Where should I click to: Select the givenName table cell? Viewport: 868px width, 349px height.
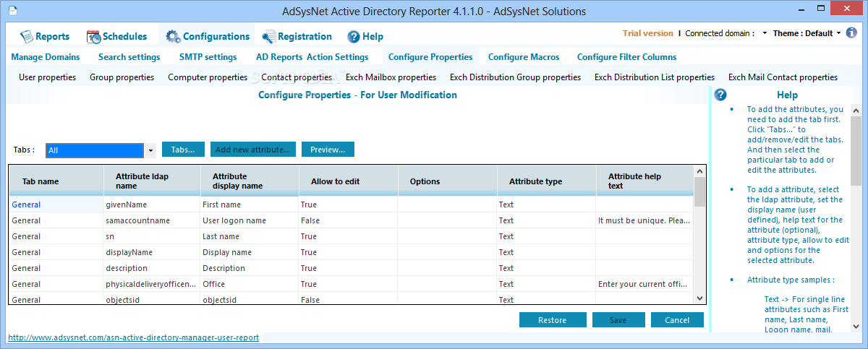click(152, 204)
